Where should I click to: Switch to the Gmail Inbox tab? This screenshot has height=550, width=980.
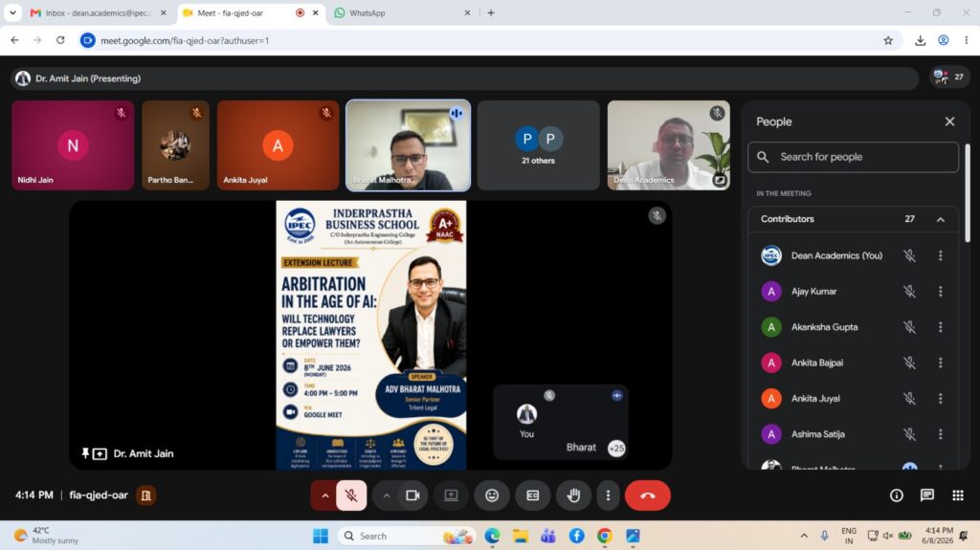point(99,12)
